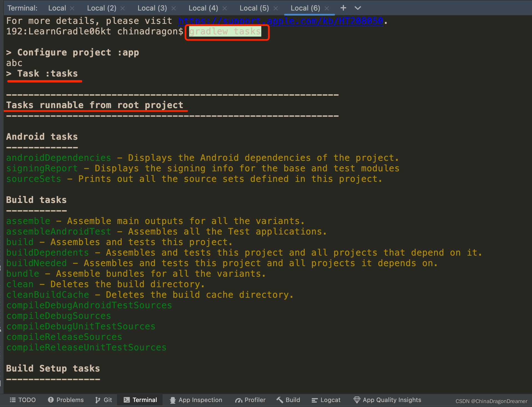
Task: Click the 'signingReport' task name
Action: (x=42, y=168)
